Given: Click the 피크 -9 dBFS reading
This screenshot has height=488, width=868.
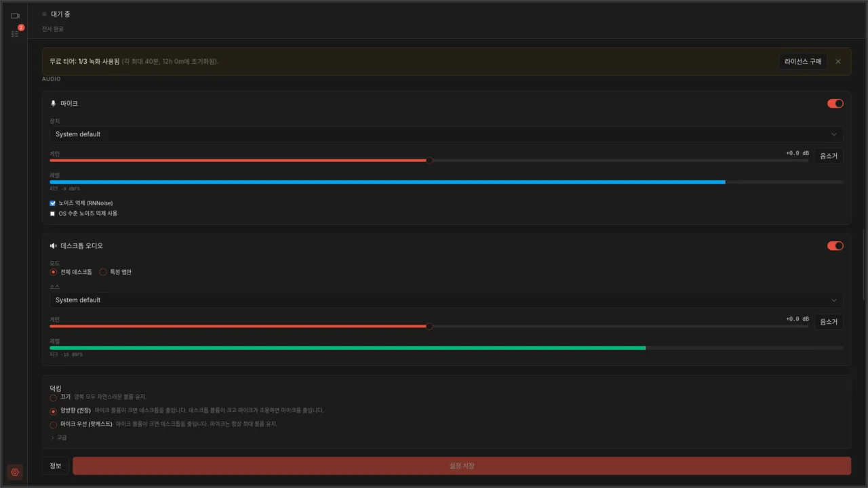Looking at the screenshot, I should point(66,189).
